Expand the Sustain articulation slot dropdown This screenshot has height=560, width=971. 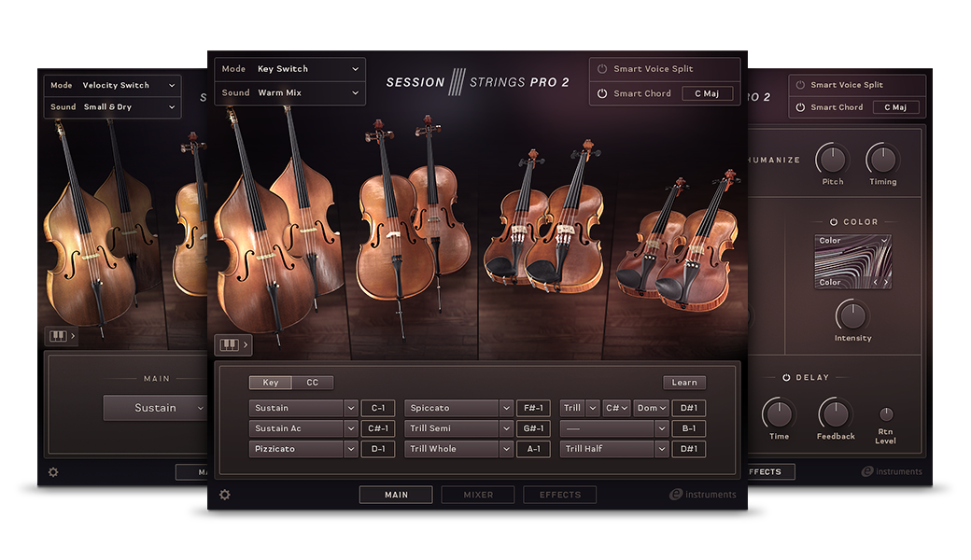click(350, 408)
